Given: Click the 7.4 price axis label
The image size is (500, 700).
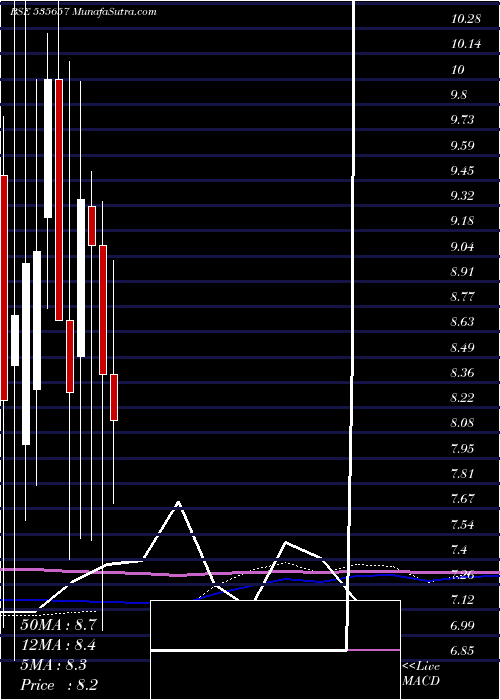Looking at the screenshot, I should pos(459,549).
